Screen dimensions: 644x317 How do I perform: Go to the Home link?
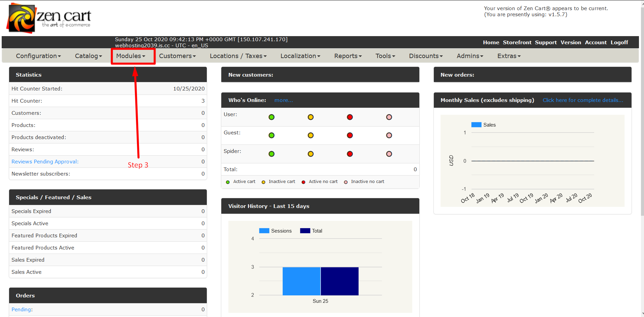click(491, 43)
